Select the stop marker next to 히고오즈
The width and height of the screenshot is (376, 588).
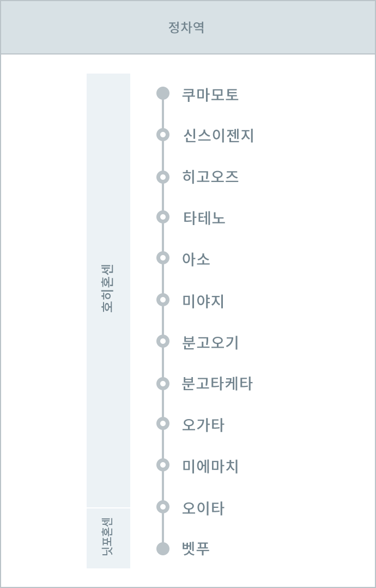coord(163,177)
